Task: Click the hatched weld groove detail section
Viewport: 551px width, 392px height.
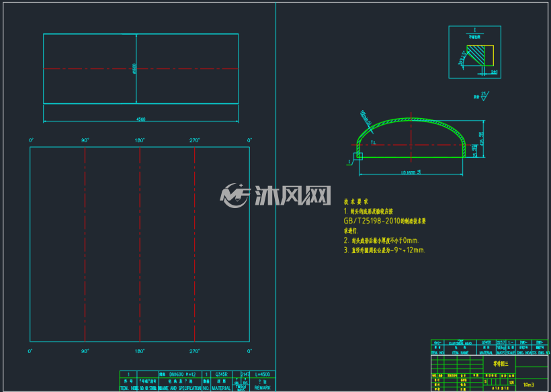Action: point(476,55)
